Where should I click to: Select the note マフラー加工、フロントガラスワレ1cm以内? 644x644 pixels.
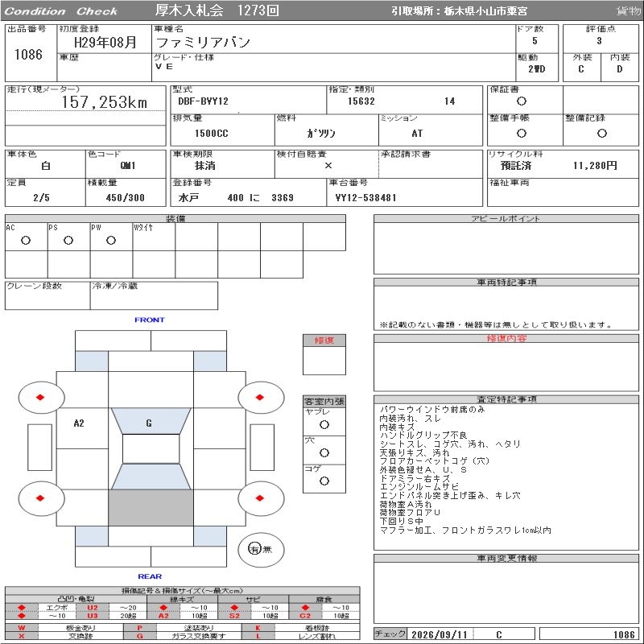click(465, 530)
